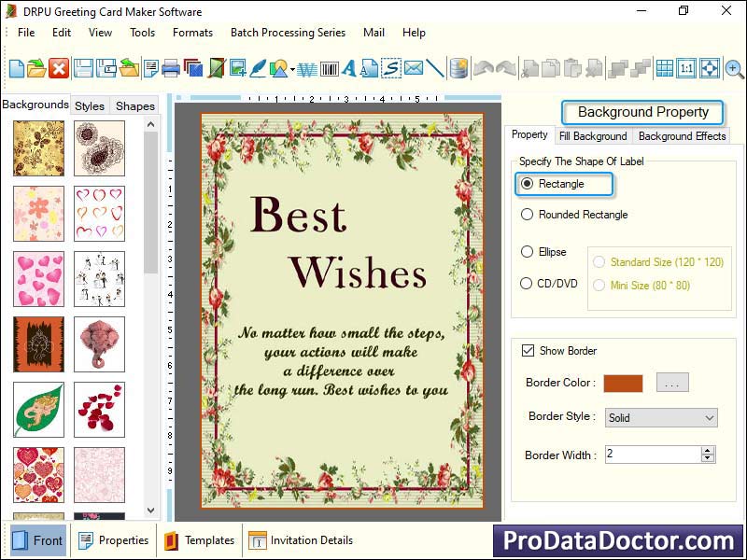Select the Rectangle shape radio button
This screenshot has height=560, width=747.
pyautogui.click(x=529, y=185)
